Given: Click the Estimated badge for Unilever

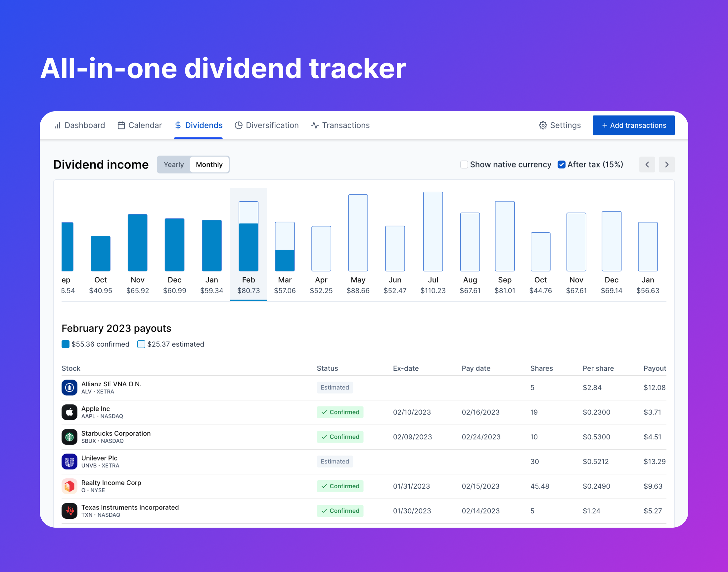Looking at the screenshot, I should point(335,461).
